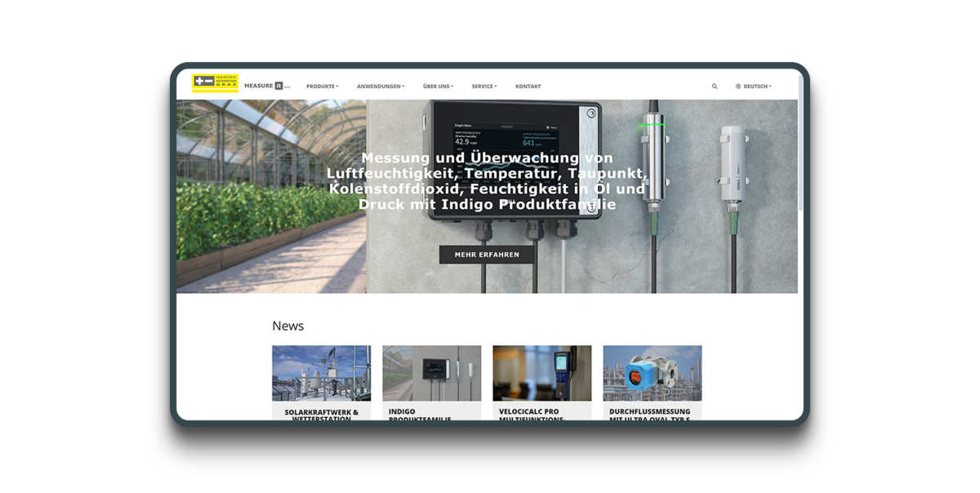This screenshot has height=493, width=980.
Task: Click the 'it' badge in MEASURE it logo
Action: pos(278,84)
